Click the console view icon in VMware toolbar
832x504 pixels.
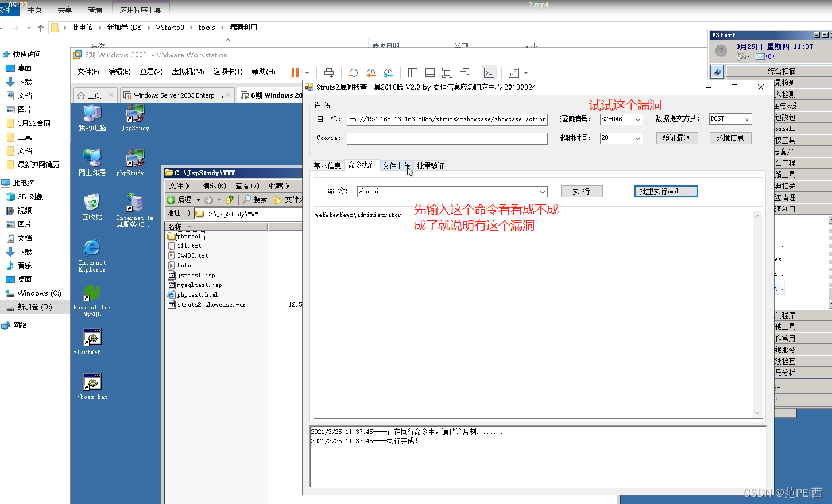(489, 73)
